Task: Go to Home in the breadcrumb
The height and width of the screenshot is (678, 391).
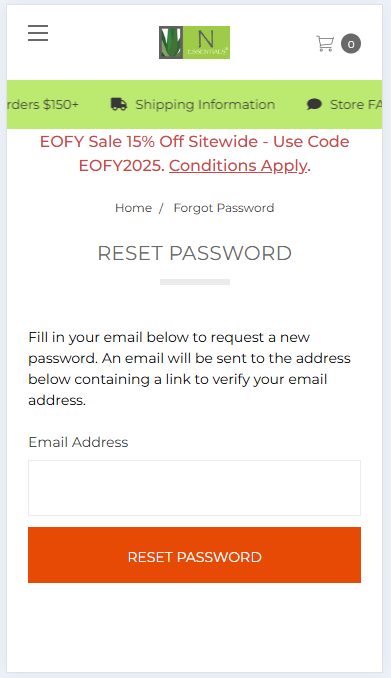Action: click(133, 208)
